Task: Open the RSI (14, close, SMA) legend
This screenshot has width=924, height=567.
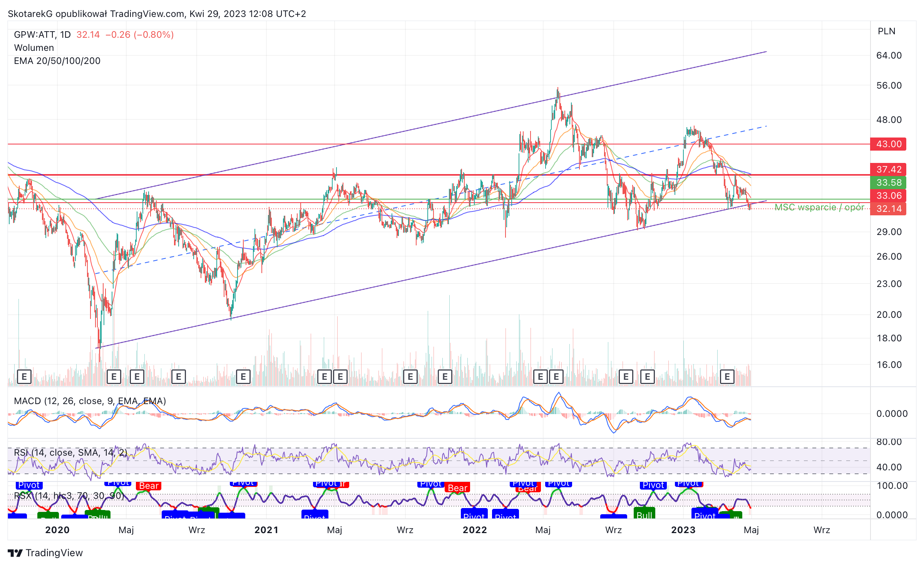Action: (x=70, y=453)
